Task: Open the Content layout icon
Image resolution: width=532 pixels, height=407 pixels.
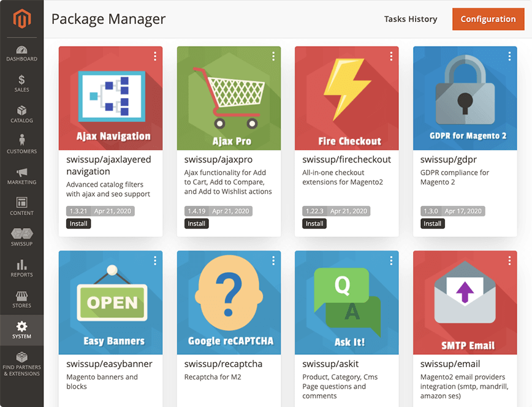Action: [x=22, y=202]
